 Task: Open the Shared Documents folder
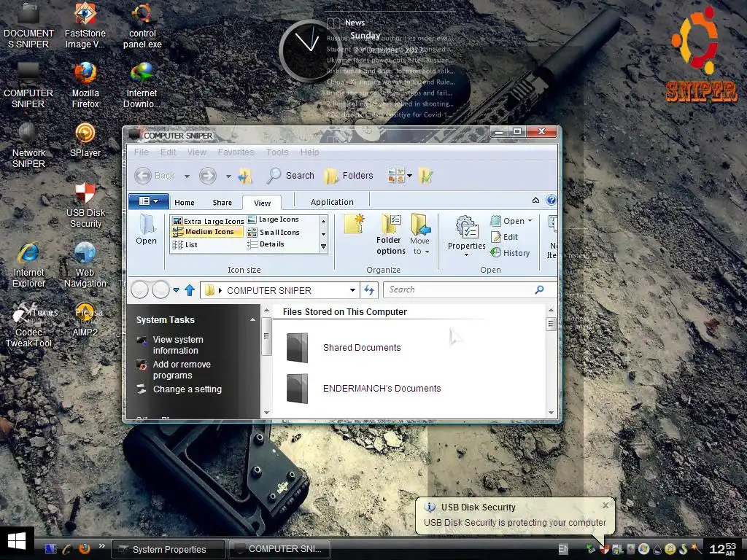(344, 348)
